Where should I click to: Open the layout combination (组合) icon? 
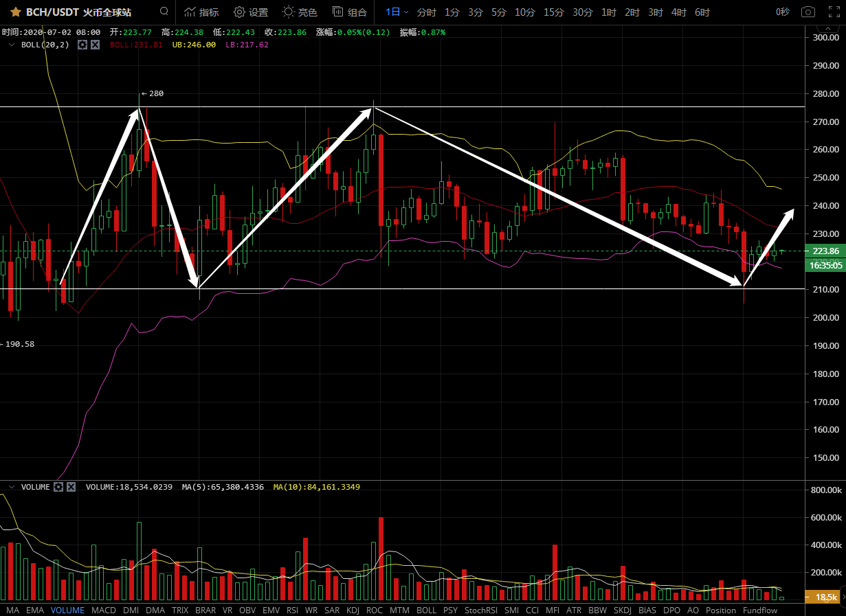349,12
